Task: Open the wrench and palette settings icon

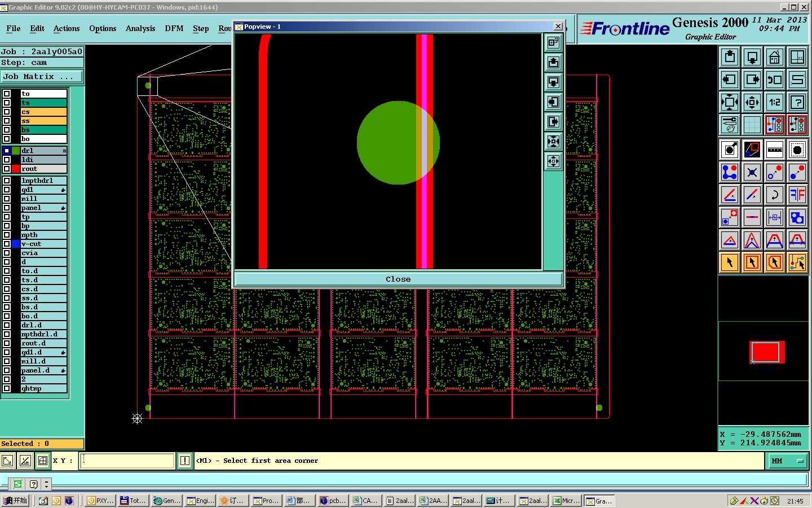Action: (x=730, y=125)
